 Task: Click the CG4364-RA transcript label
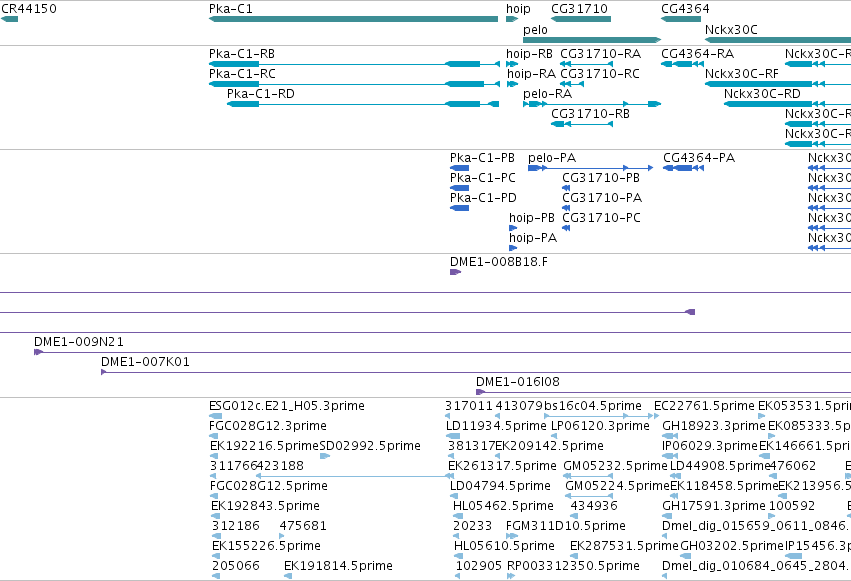point(697,54)
